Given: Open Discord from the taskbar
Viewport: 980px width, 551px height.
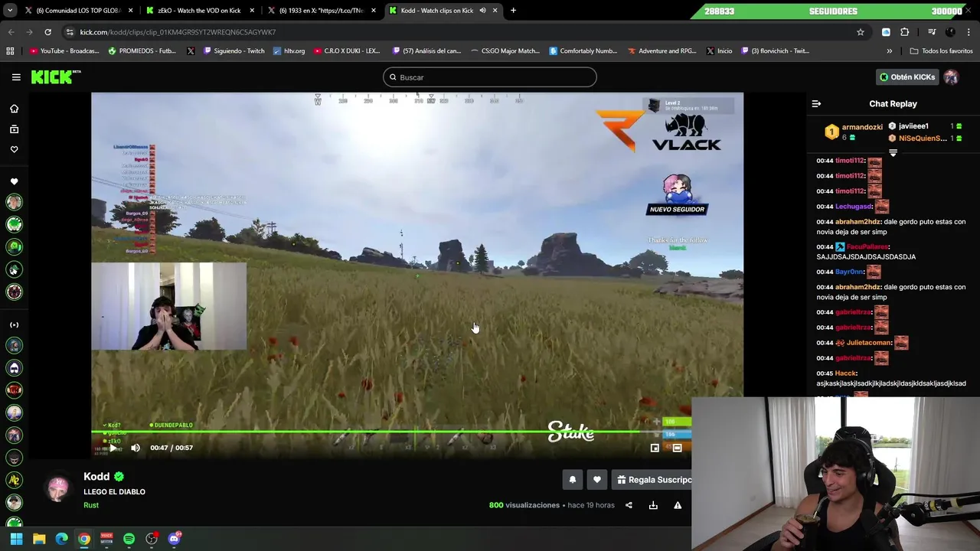Looking at the screenshot, I should (174, 539).
